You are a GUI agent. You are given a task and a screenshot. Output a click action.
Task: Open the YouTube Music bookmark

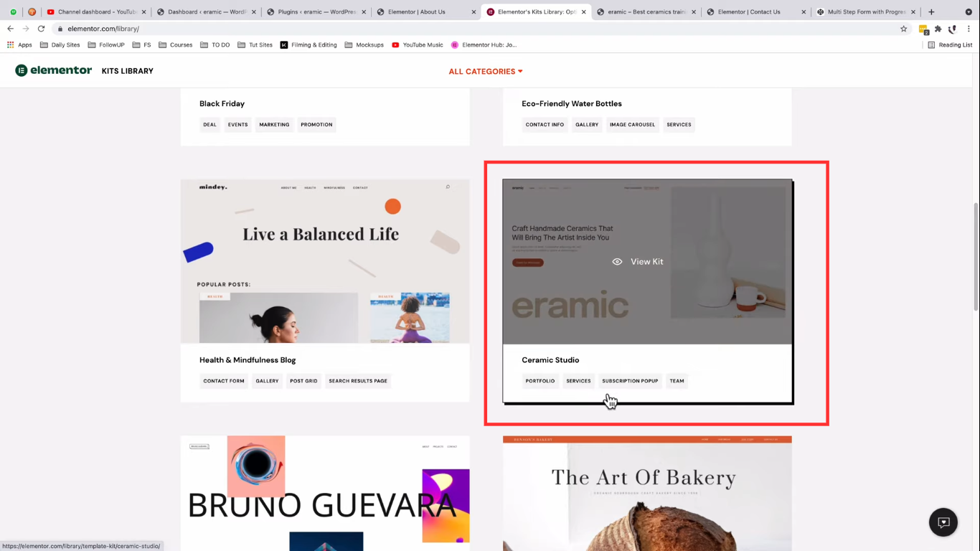point(418,44)
